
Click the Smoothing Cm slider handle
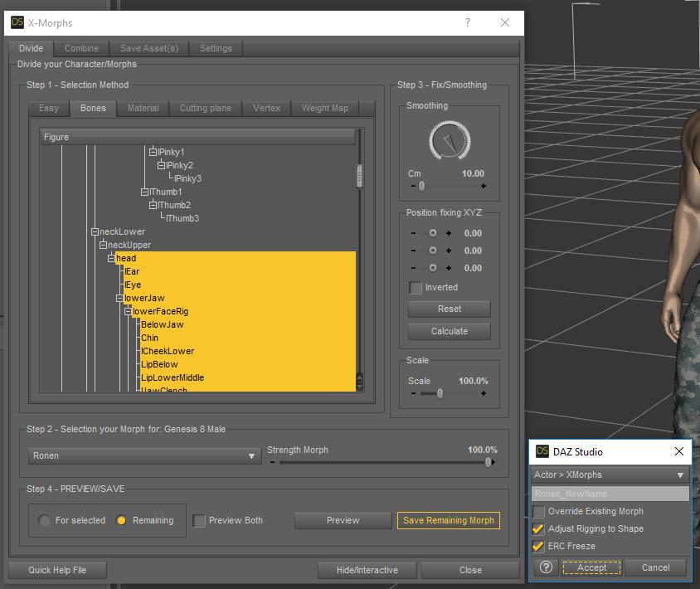421,186
